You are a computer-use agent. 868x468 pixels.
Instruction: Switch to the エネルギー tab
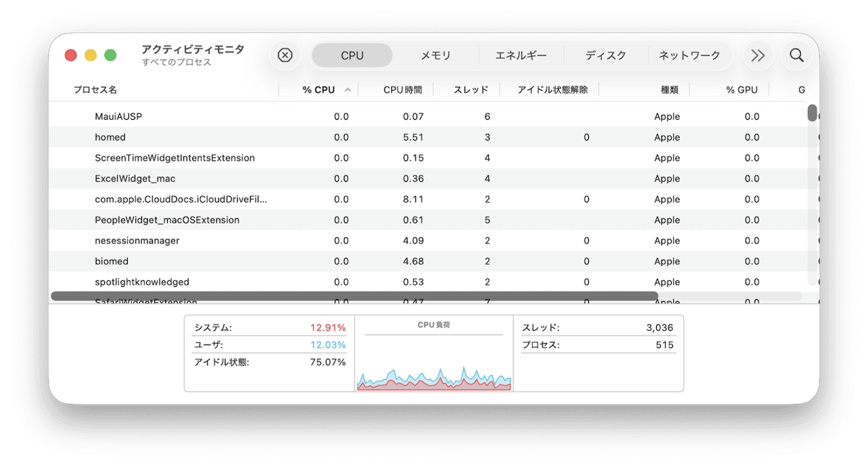[x=521, y=55]
